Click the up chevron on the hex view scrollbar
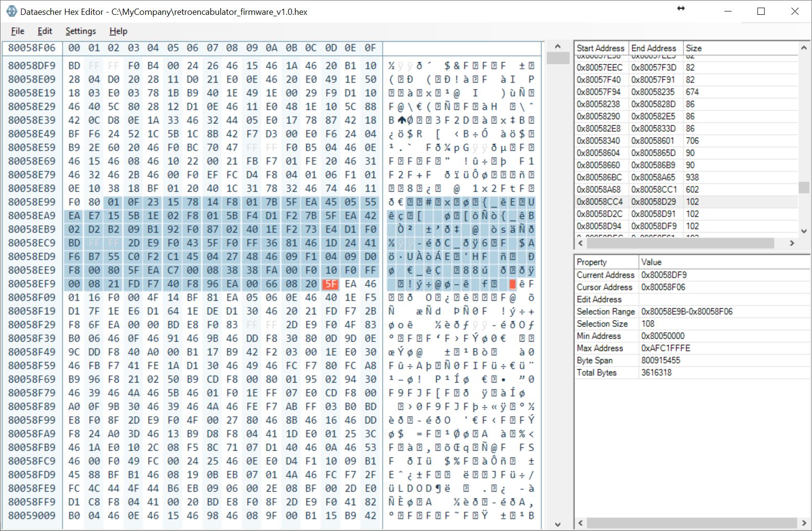 [557, 47]
